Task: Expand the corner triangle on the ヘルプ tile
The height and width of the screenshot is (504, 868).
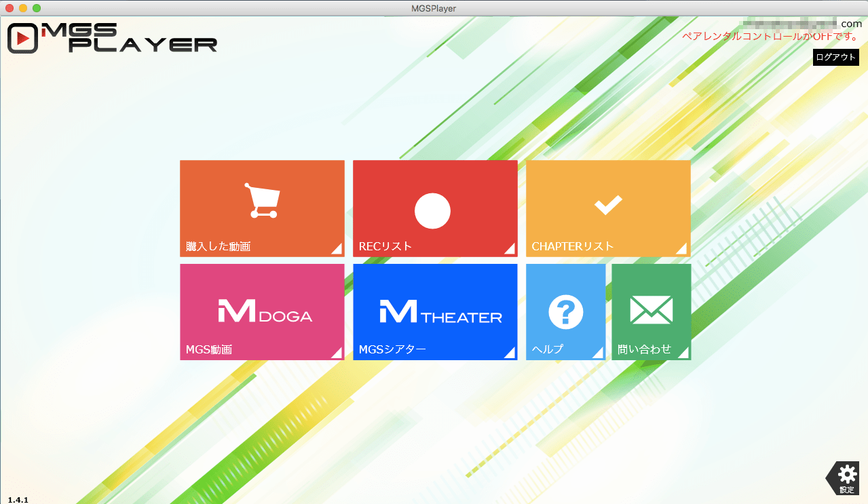Action: 597,351
